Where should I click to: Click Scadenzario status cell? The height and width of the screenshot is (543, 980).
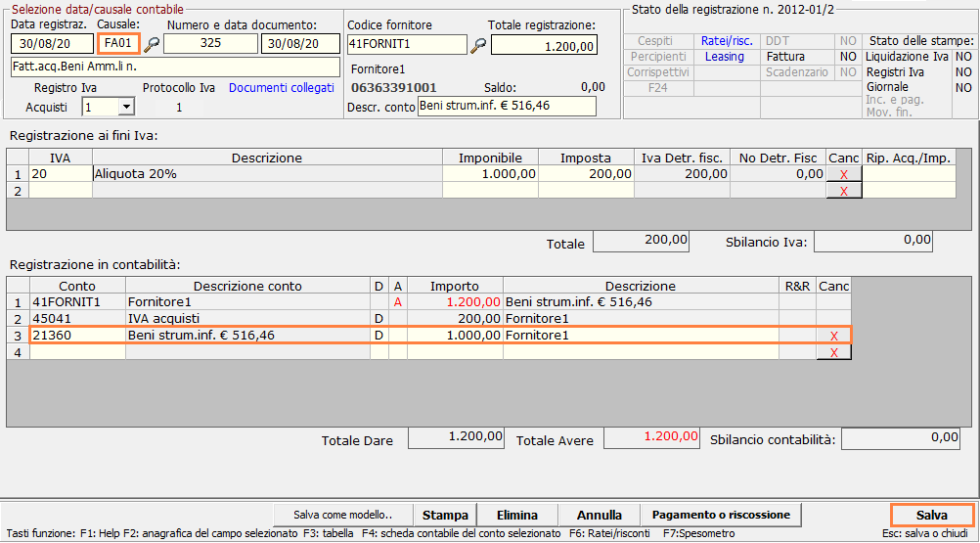coord(797,71)
